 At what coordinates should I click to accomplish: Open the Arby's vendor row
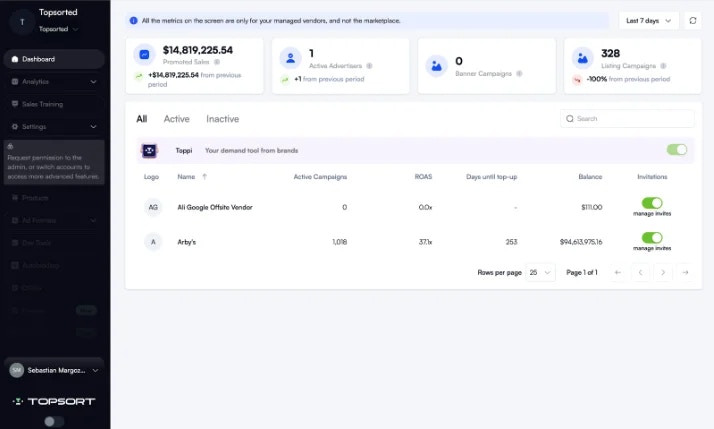coord(414,242)
